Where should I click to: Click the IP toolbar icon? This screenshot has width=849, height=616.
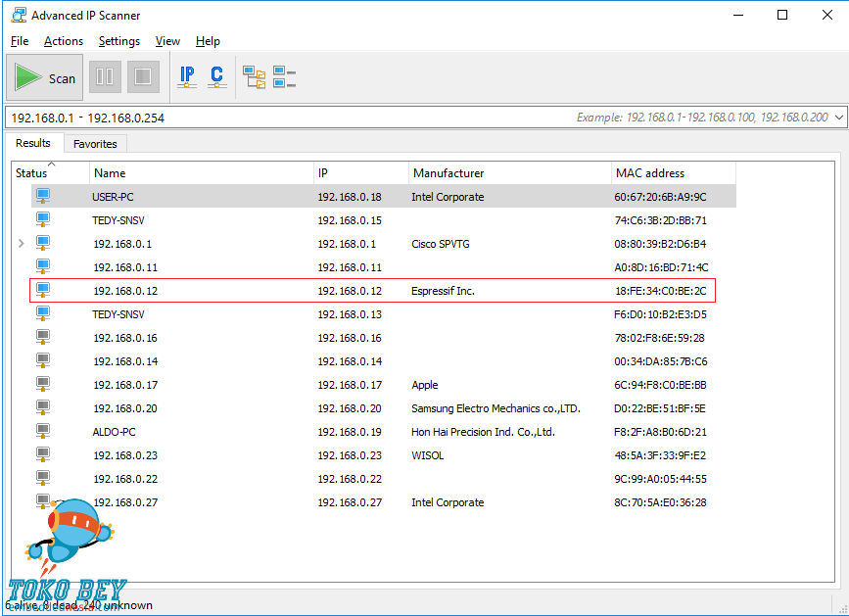click(x=187, y=76)
